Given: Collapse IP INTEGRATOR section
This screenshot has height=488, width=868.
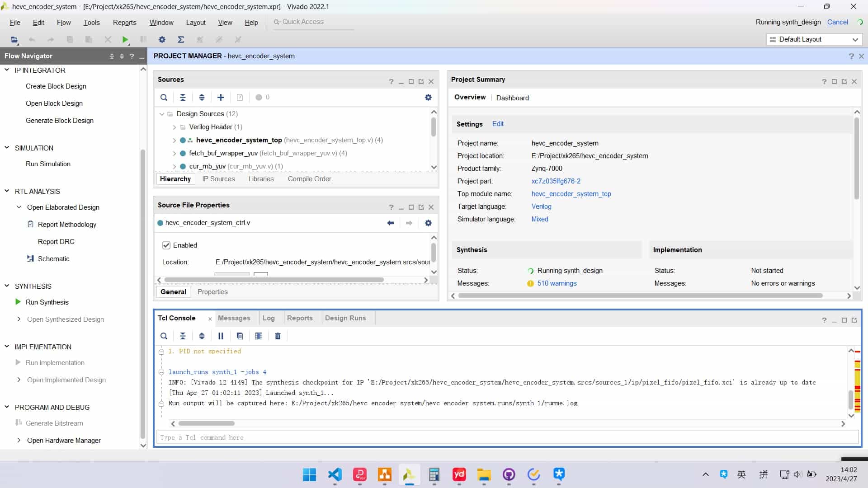Looking at the screenshot, I should click(x=7, y=70).
